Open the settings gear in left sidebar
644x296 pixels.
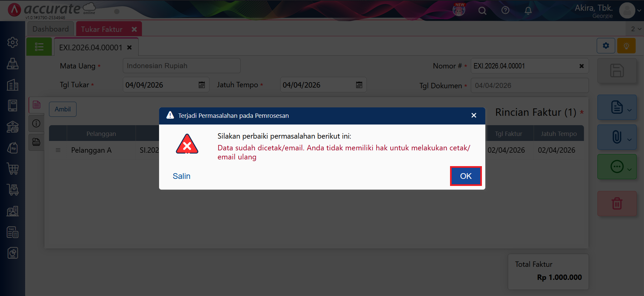[x=13, y=42]
